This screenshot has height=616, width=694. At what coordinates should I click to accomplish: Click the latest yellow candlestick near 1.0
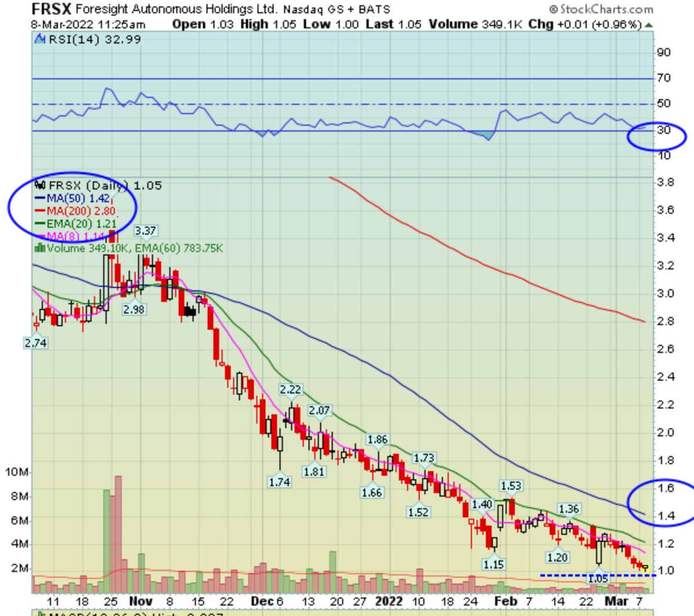click(x=645, y=568)
